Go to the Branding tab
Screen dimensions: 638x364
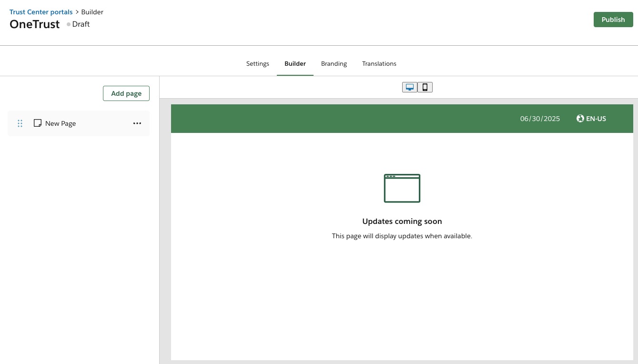pos(334,64)
